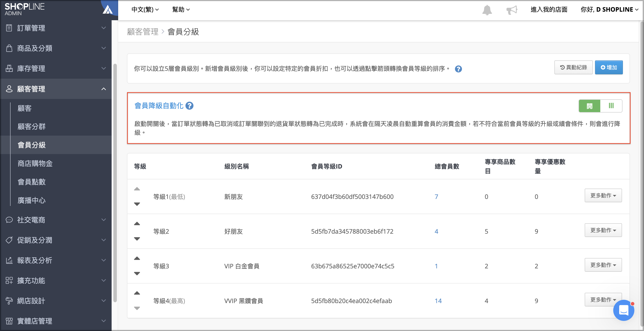The width and height of the screenshot is (644, 331).
Task: Move 等級4 tier up with arrow
Action: click(x=137, y=293)
